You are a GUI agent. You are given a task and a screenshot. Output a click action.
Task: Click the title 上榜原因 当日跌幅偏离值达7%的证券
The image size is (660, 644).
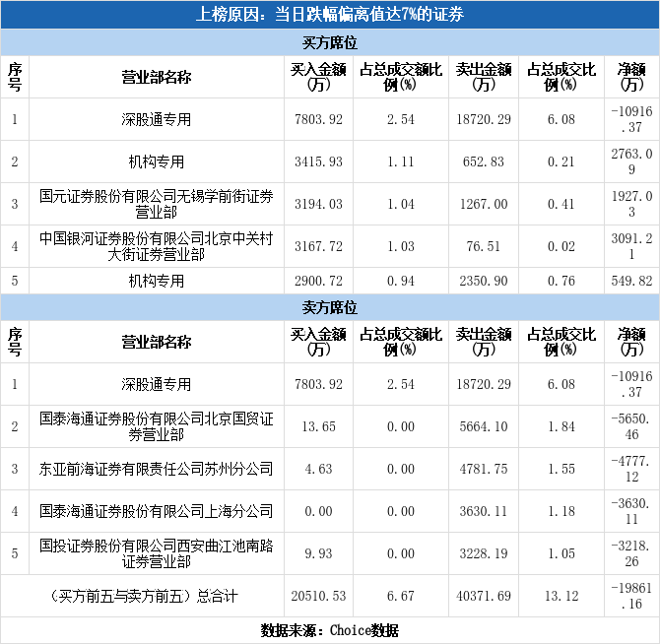[x=330, y=15]
